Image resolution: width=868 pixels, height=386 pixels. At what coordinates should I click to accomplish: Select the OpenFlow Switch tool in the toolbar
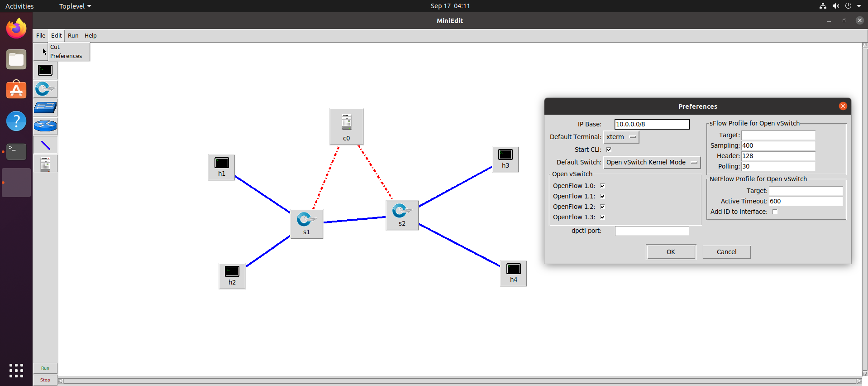45,89
